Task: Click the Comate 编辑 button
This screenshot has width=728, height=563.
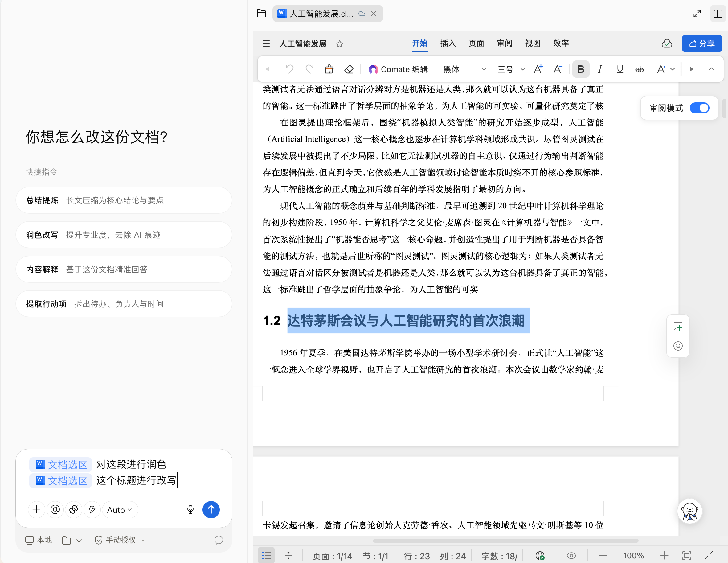Action: 398,69
